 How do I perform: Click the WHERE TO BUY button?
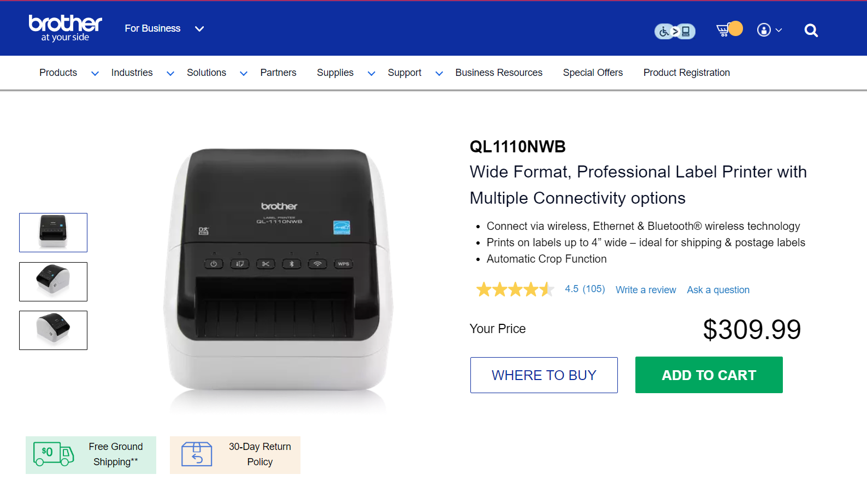click(544, 375)
